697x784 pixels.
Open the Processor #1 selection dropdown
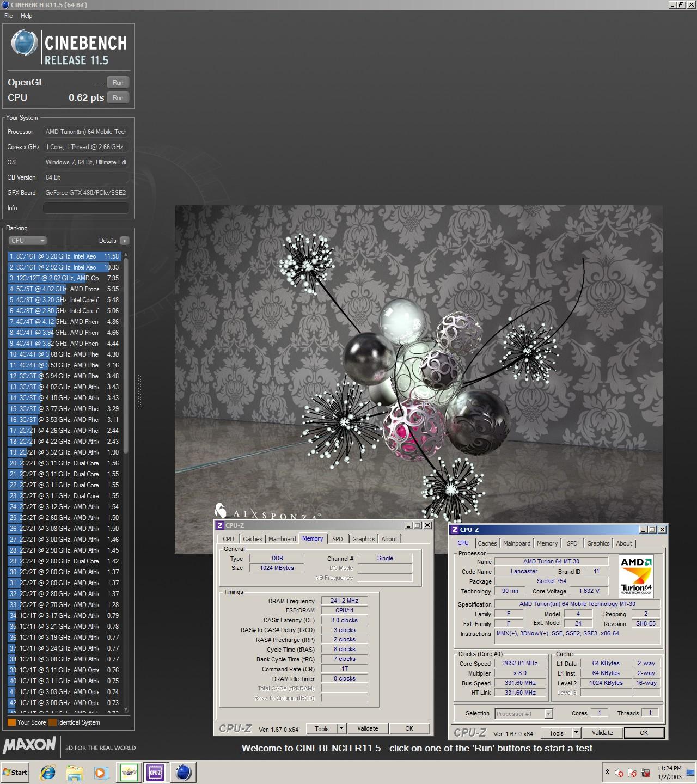pyautogui.click(x=524, y=714)
